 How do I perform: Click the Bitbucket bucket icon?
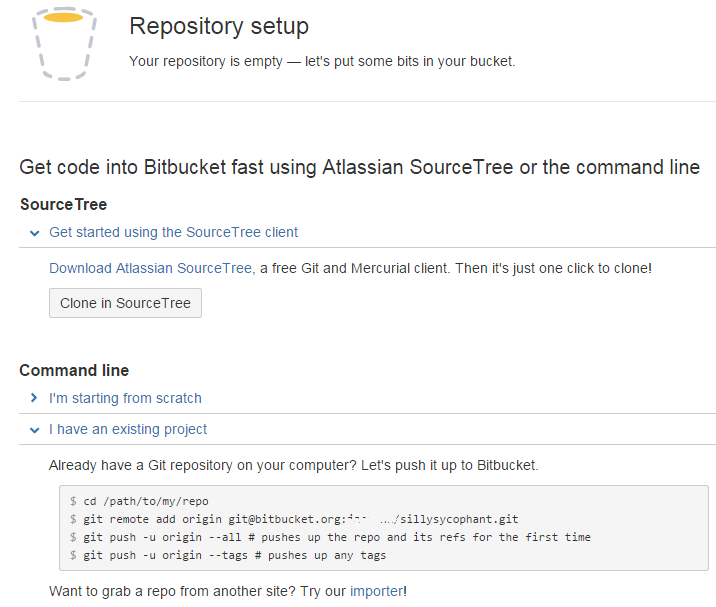point(64,42)
